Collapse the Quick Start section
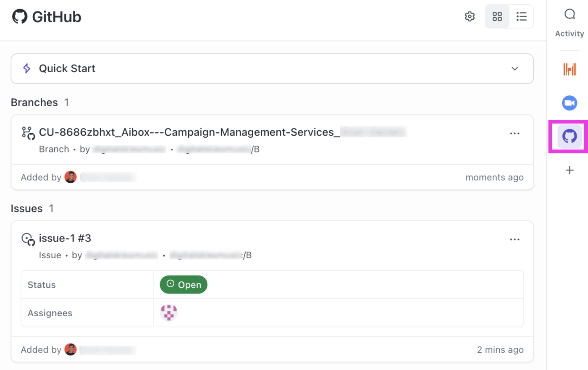 [514, 68]
